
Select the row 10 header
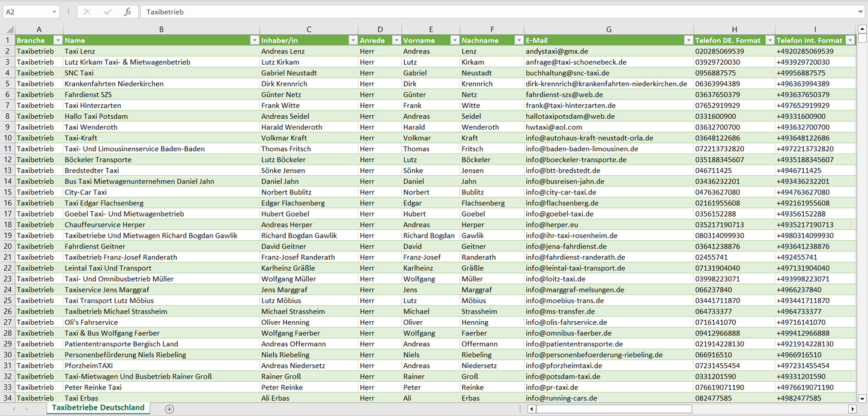[x=8, y=138]
